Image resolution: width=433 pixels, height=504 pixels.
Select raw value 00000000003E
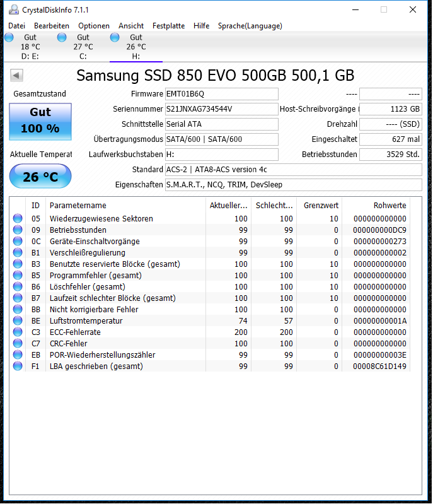(x=379, y=355)
